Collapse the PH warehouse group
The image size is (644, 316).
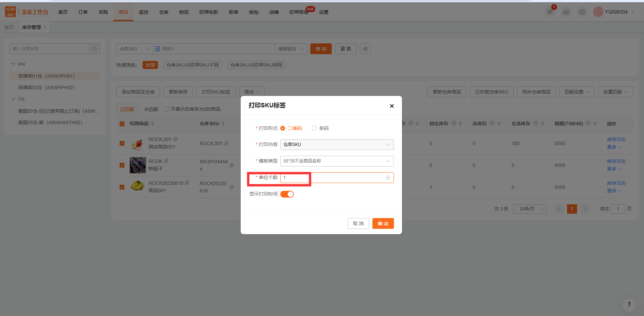13,64
